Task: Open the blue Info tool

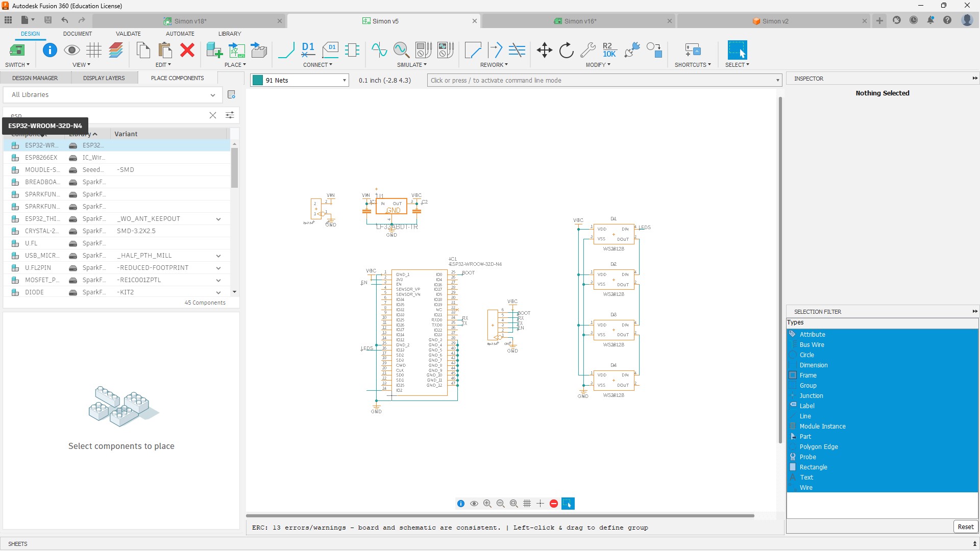Action: pyautogui.click(x=50, y=50)
